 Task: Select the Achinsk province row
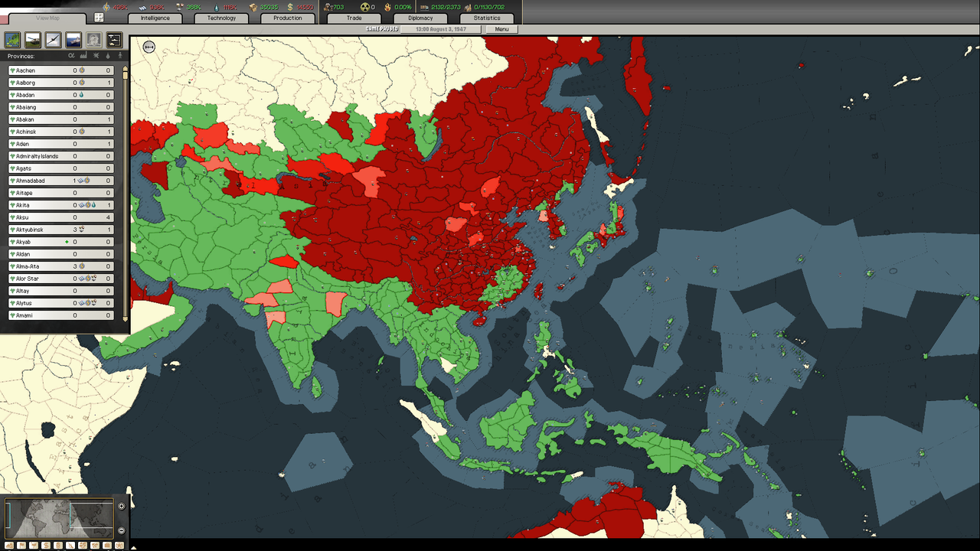pos(61,132)
